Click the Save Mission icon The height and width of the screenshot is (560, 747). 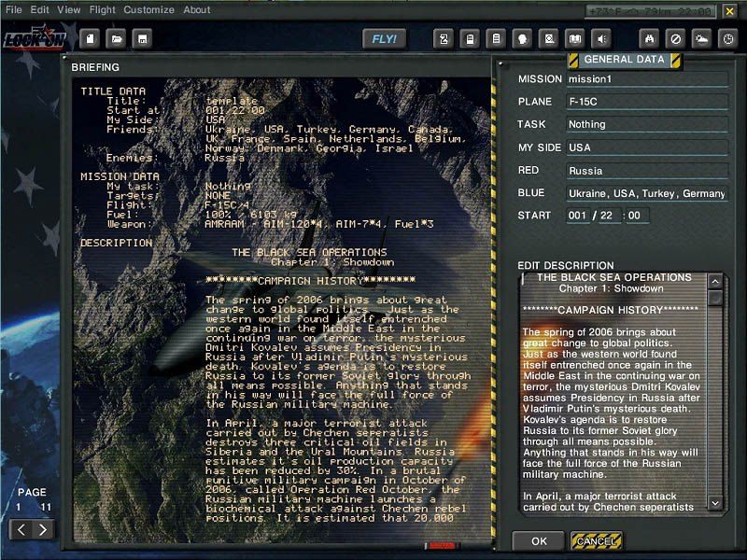[x=142, y=38]
